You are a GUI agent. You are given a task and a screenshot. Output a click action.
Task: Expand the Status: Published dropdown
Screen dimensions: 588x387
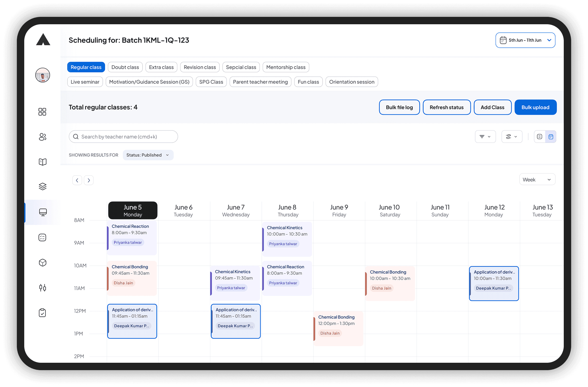(148, 155)
